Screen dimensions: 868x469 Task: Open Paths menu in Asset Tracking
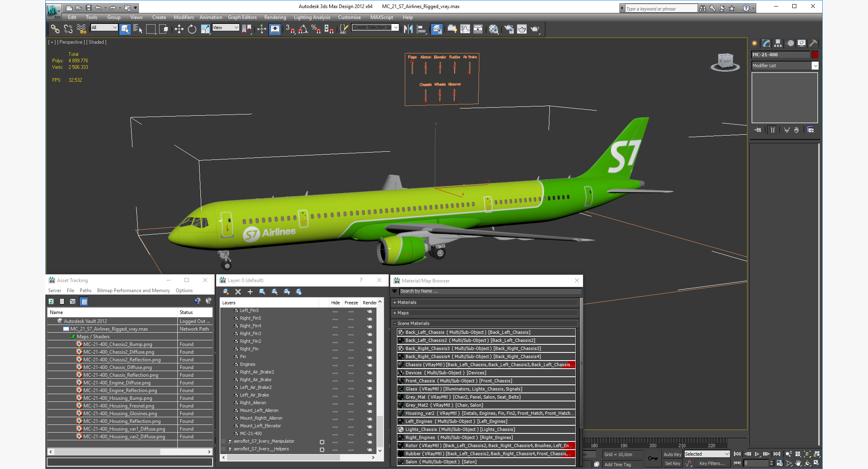click(85, 291)
